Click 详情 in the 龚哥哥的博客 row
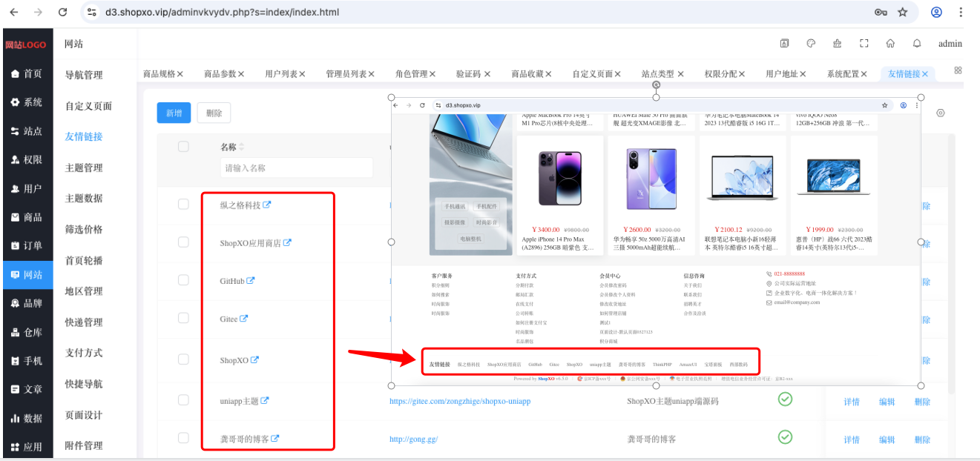This screenshot has height=461, width=980. 852,440
